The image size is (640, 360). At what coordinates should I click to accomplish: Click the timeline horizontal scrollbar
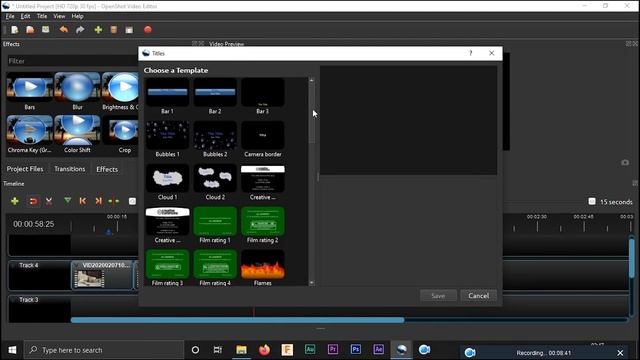click(238, 320)
